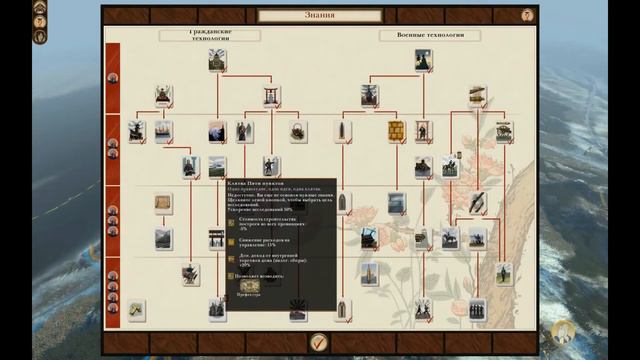Choose the parchment scroll technology
This screenshot has height=360, width=640.
click(x=164, y=203)
